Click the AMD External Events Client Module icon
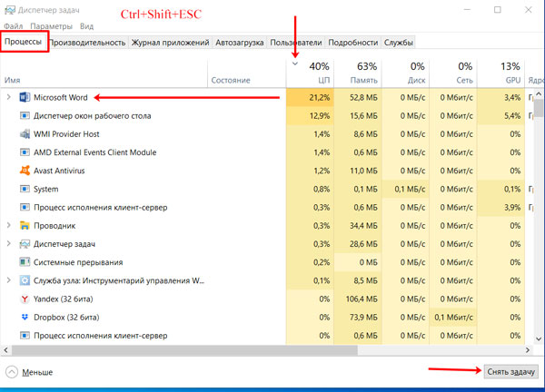Screen dimensions: 545x392 click(x=25, y=152)
